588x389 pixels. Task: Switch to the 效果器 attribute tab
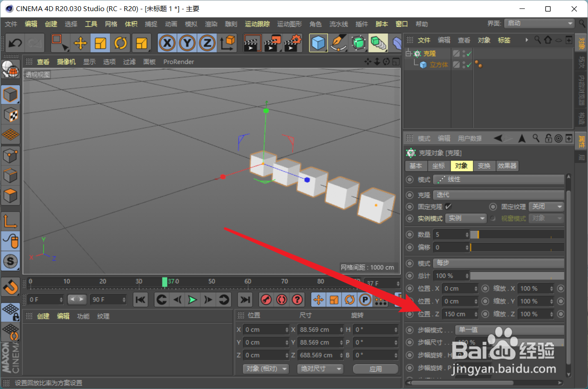point(507,166)
